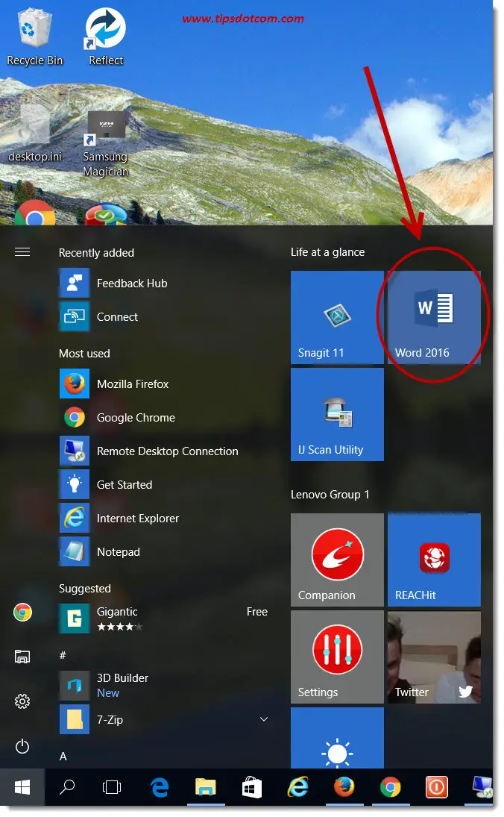
Task: Click the Most used heading
Action: (84, 354)
